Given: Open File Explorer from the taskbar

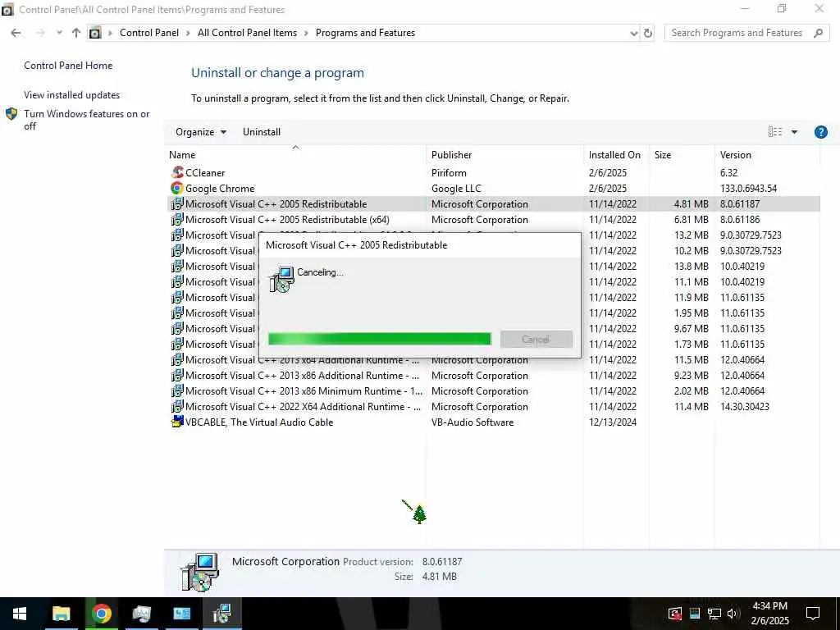Looking at the screenshot, I should pos(61,614).
